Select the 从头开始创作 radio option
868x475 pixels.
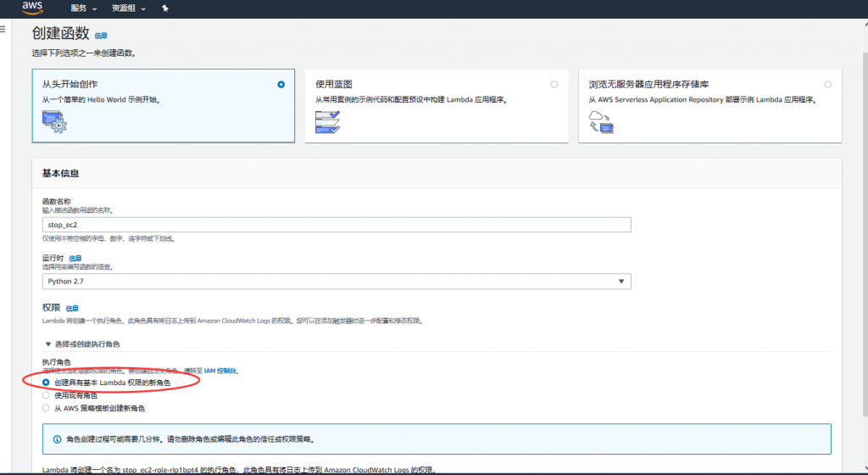[281, 85]
